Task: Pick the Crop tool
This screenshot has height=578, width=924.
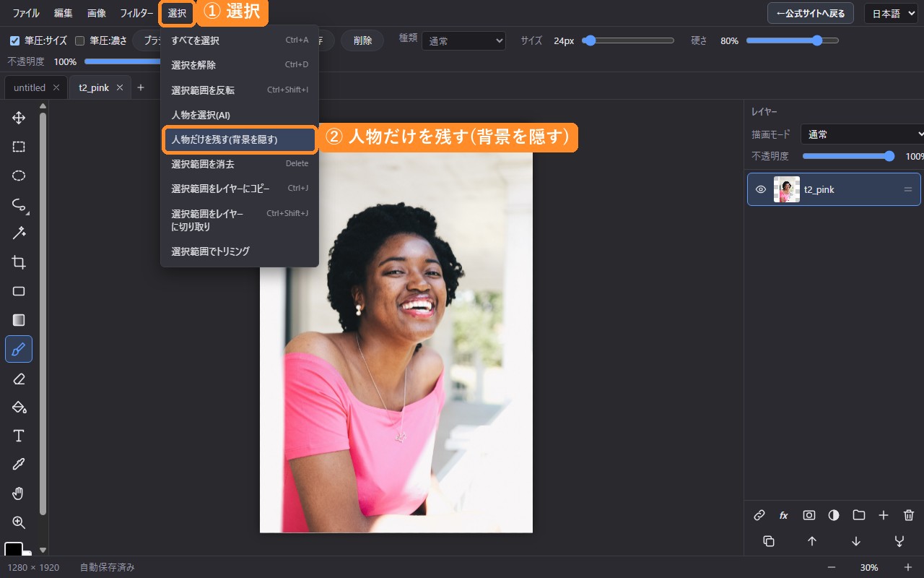Action: coord(19,262)
